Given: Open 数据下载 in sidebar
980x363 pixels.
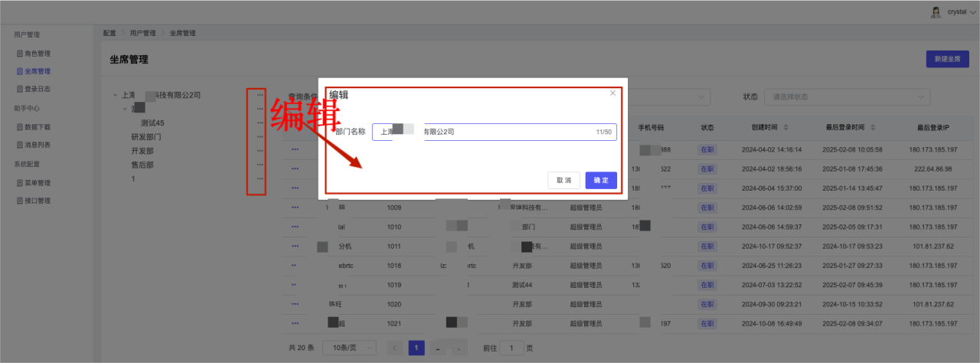Looking at the screenshot, I should pyautogui.click(x=38, y=127).
